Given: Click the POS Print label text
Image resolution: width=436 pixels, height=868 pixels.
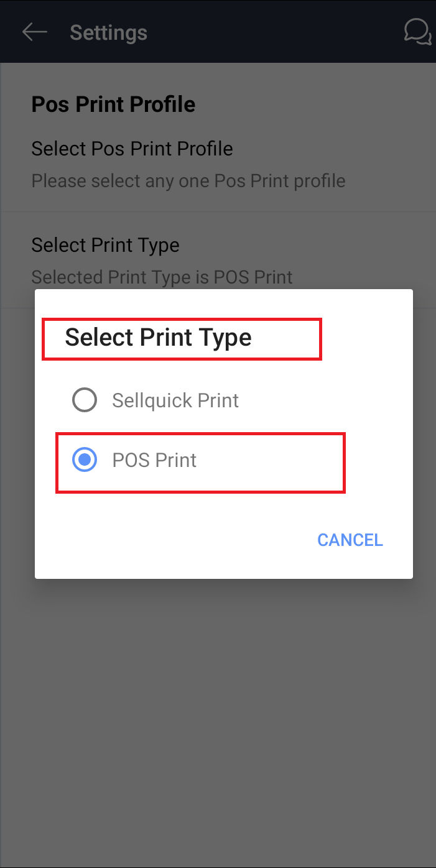Looking at the screenshot, I should [154, 460].
